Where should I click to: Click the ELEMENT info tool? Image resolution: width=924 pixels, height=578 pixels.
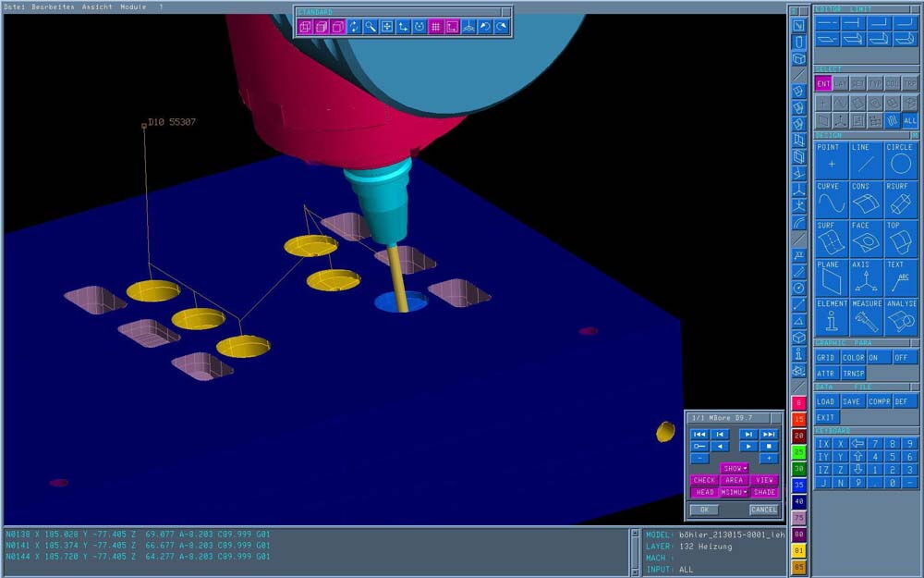coord(831,316)
